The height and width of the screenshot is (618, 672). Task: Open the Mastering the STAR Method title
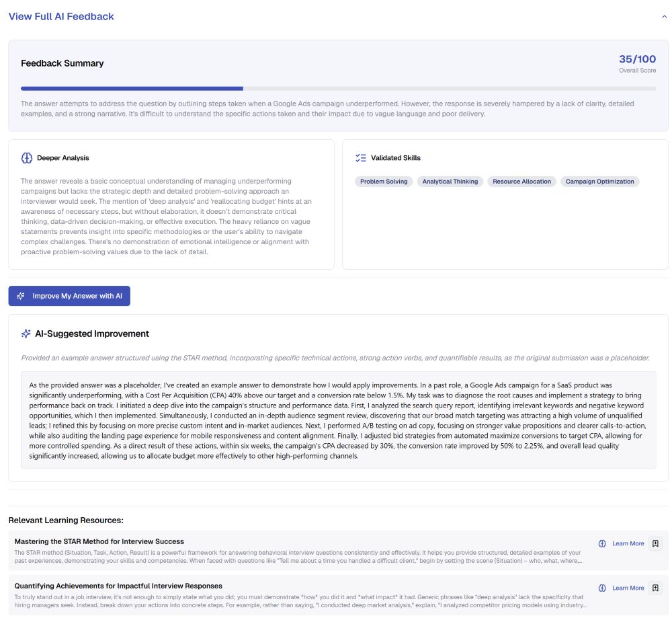point(99,541)
